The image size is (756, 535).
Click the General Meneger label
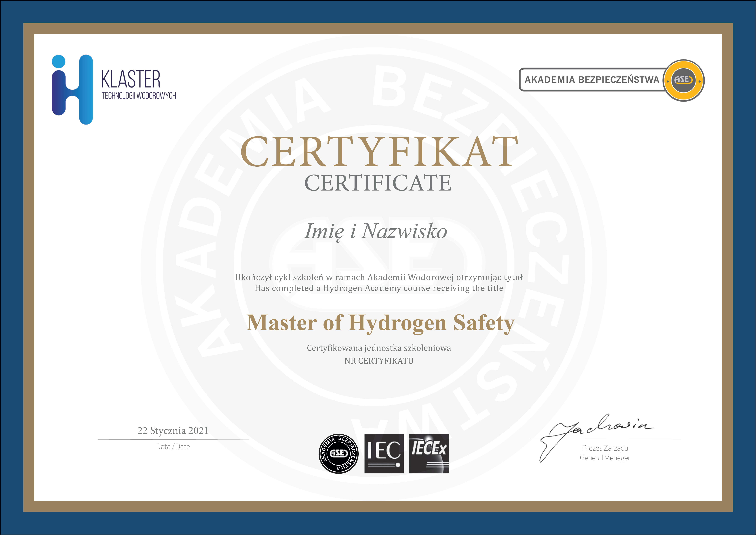pos(605,458)
